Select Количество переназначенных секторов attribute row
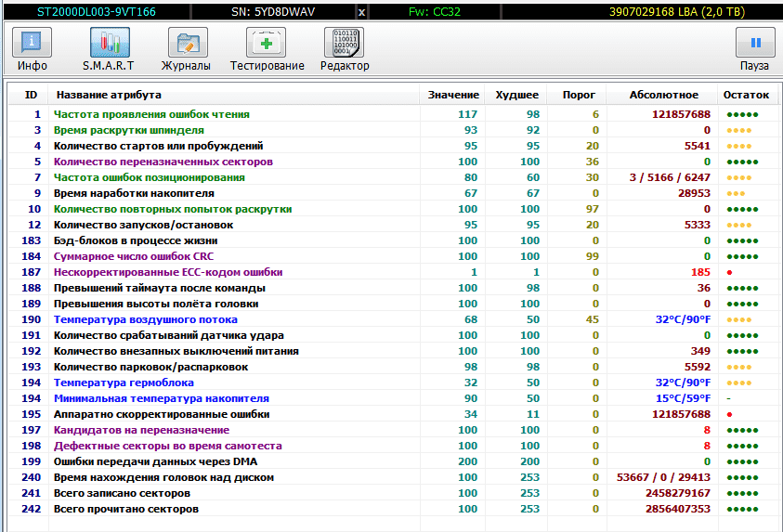 [x=163, y=162]
